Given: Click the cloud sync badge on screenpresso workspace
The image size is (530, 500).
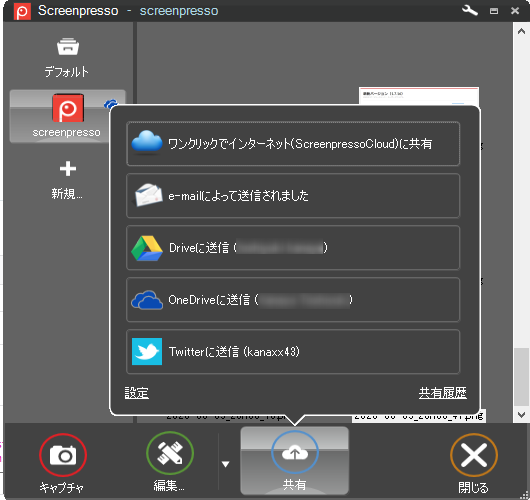Looking at the screenshot, I should pyautogui.click(x=111, y=103).
